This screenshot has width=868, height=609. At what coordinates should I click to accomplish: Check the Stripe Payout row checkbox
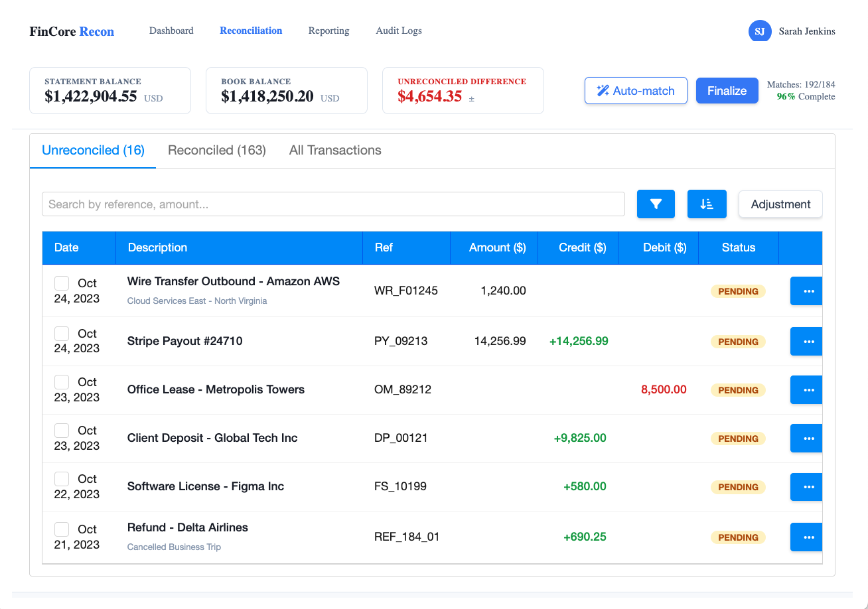click(62, 333)
